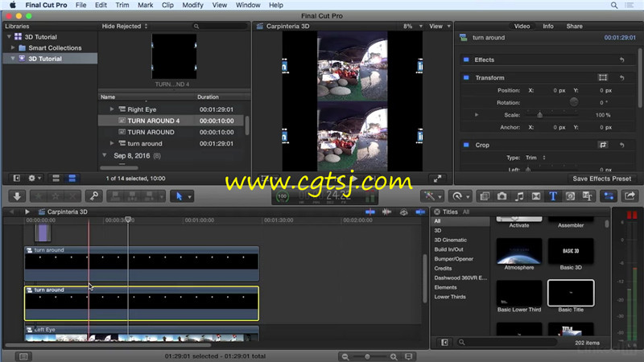Go forward in timeline history arrow
The width and height of the screenshot is (644, 362).
click(x=27, y=212)
